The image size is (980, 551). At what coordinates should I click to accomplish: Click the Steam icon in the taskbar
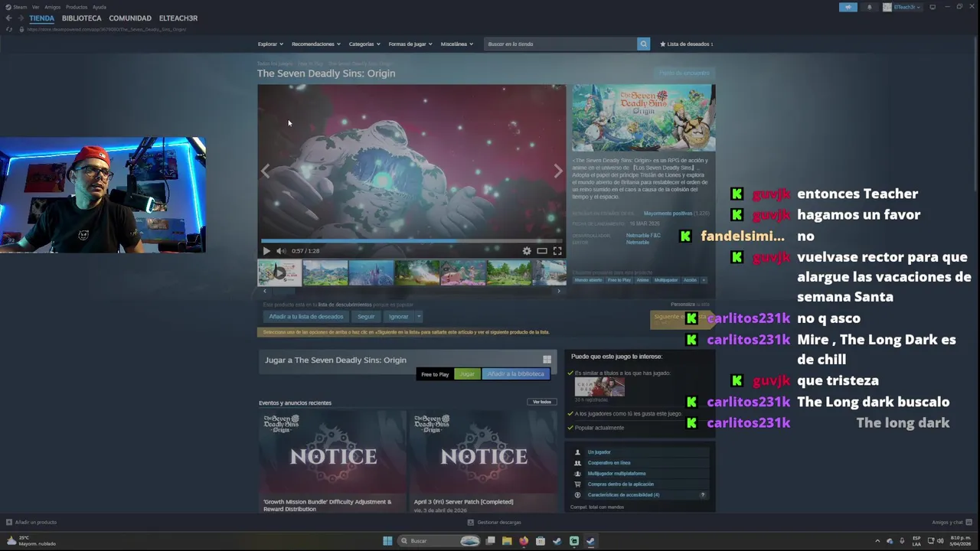pos(590,541)
